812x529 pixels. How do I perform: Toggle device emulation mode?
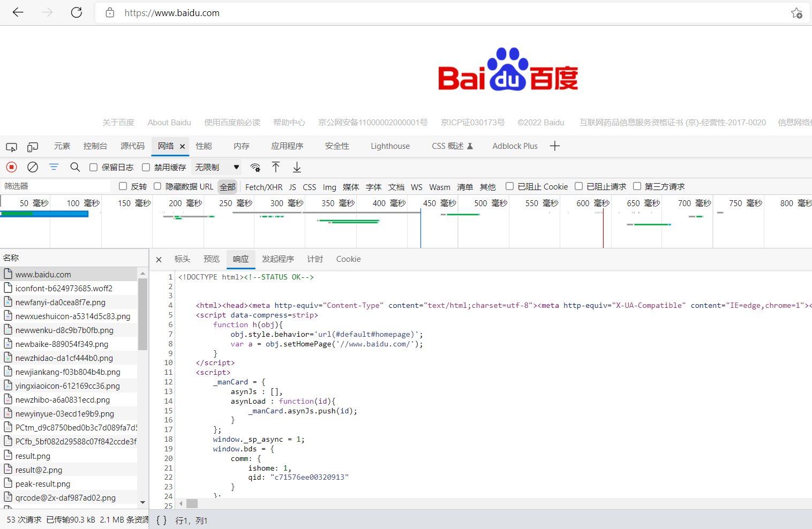pyautogui.click(x=33, y=146)
